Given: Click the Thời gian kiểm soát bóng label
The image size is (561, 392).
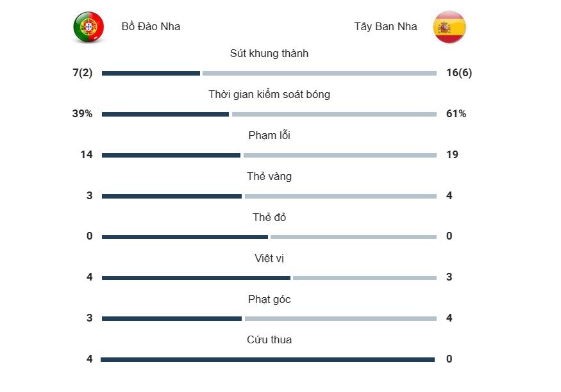Looking at the screenshot, I should point(269,95).
